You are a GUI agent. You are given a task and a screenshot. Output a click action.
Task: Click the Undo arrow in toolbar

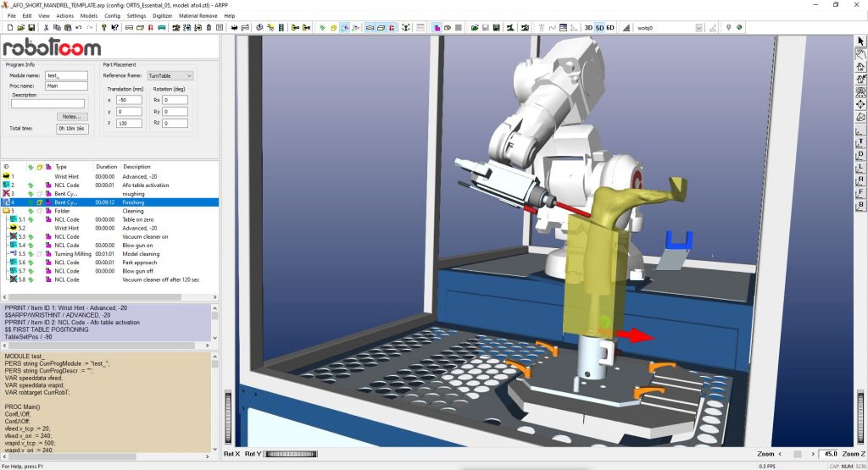78,27
